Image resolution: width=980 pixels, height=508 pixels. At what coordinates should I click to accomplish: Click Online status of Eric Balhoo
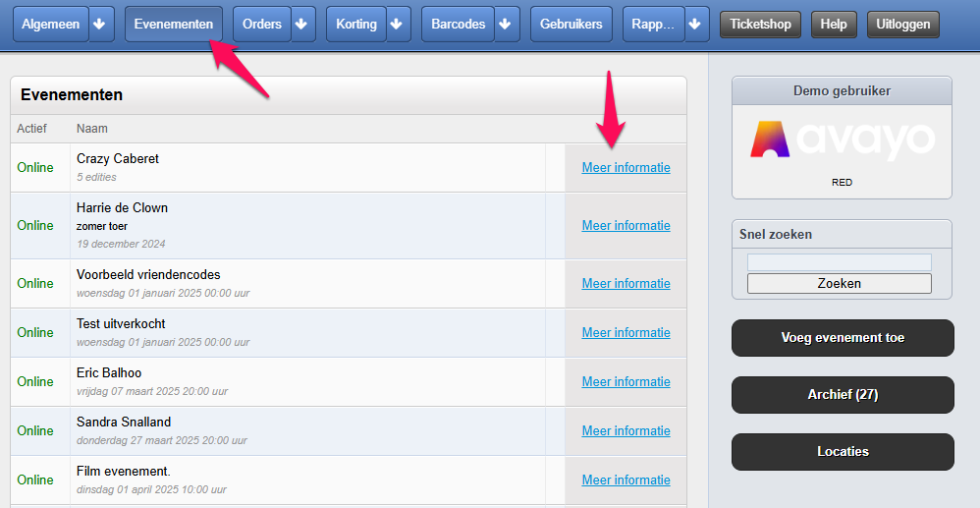(35, 381)
